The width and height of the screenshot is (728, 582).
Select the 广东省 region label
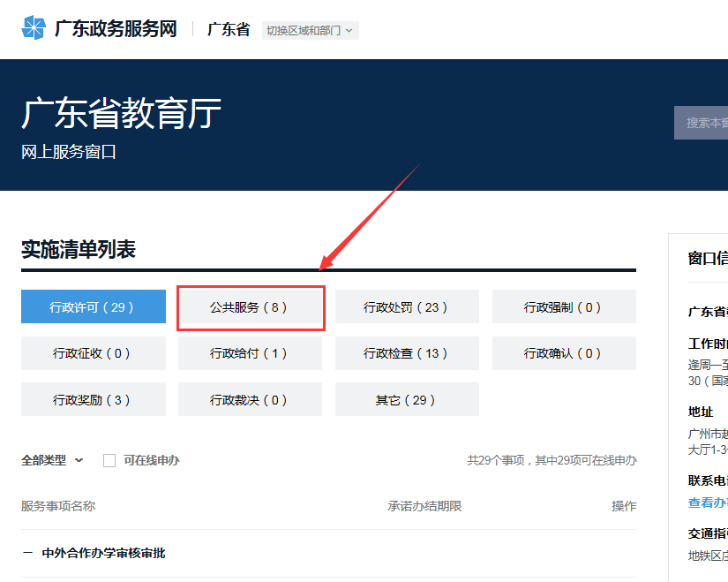(x=229, y=29)
